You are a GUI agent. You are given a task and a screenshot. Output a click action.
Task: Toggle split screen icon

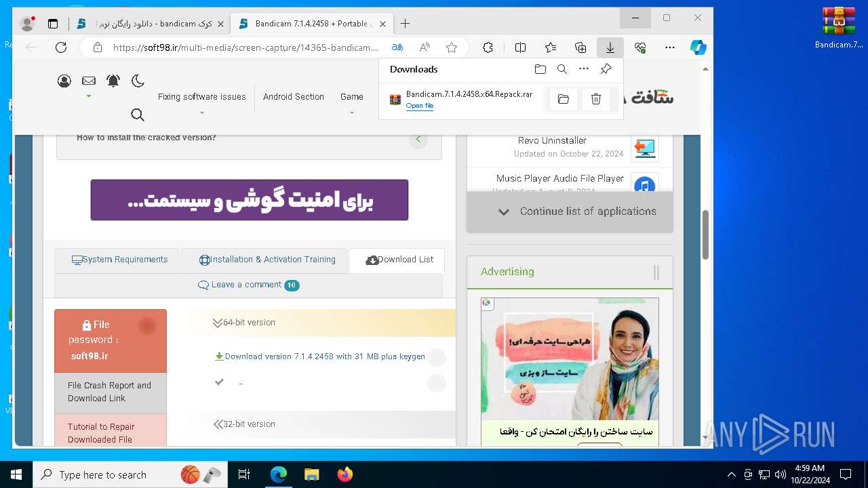click(x=520, y=47)
